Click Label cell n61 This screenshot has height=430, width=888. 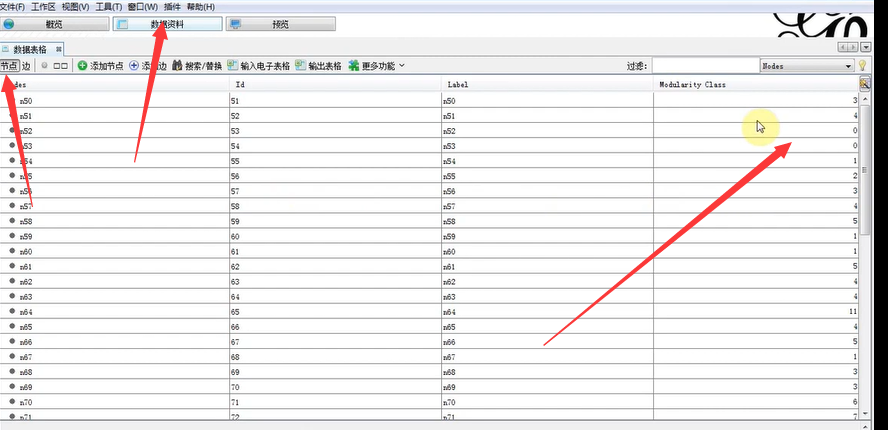[x=547, y=266]
